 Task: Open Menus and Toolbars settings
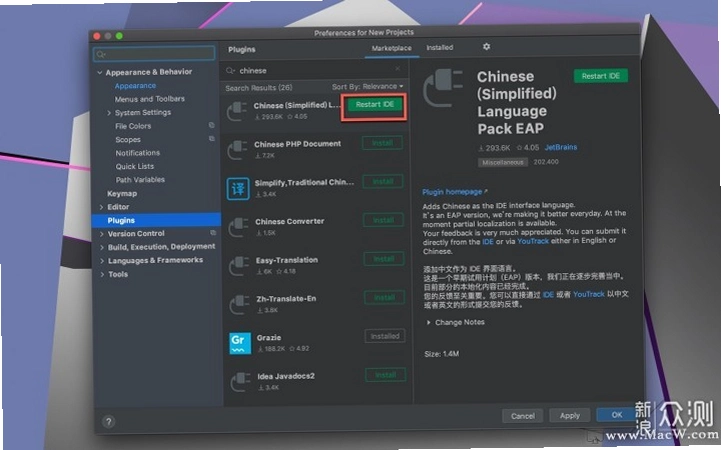[x=149, y=99]
